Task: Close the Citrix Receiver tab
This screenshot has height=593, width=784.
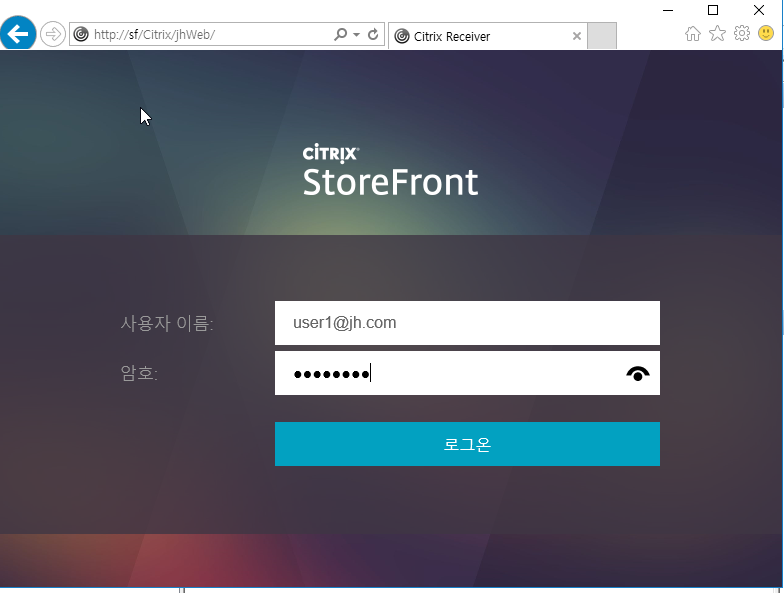Action: pos(576,36)
